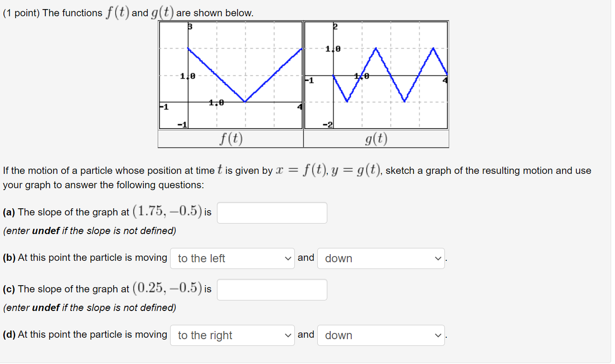This screenshot has width=615, height=364.
Task: Open the horizontal direction dropdown in part (d)
Action: (x=232, y=335)
